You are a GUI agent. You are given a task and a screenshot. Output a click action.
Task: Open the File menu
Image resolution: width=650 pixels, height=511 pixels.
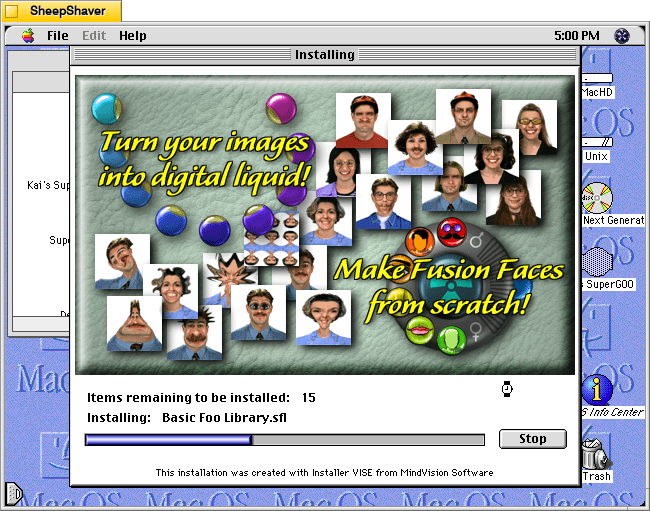click(x=57, y=36)
